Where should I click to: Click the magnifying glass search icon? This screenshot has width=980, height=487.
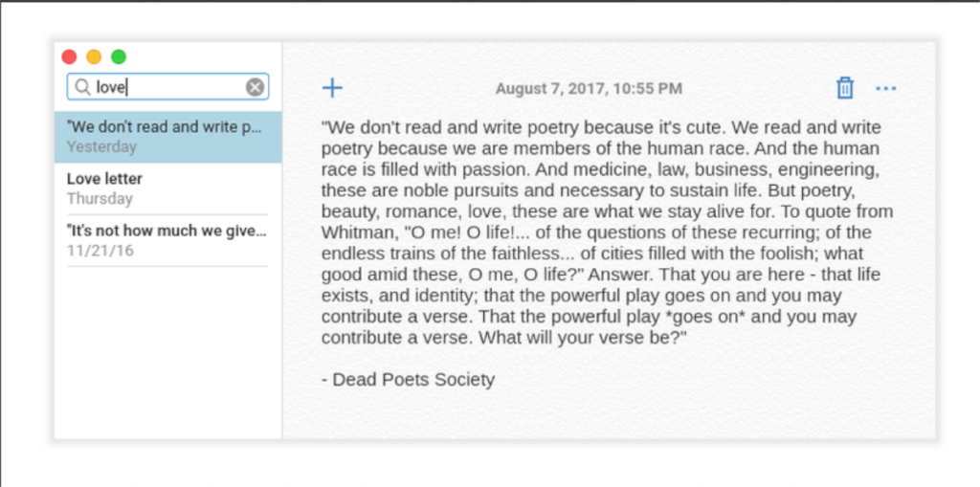(x=82, y=87)
